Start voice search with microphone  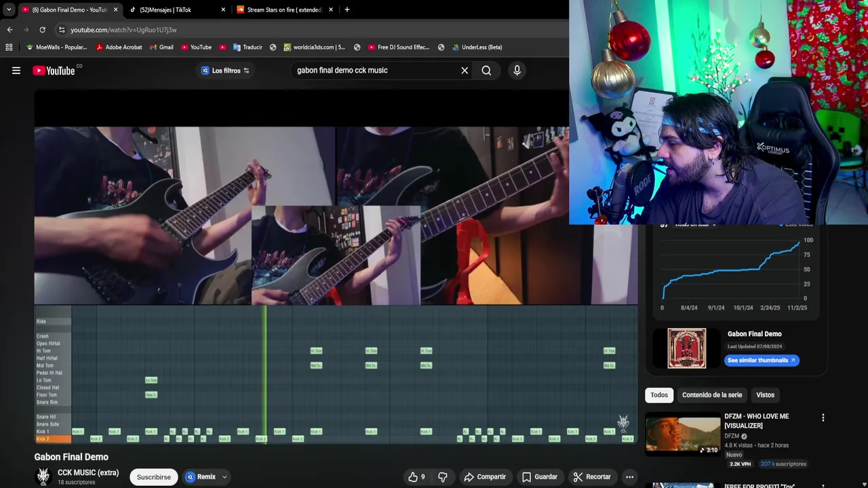pyautogui.click(x=517, y=70)
